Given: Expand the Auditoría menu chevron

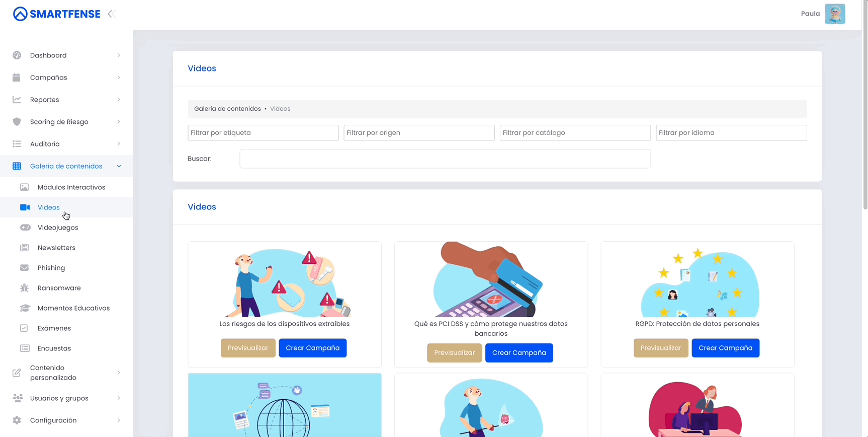Looking at the screenshot, I should pos(119,144).
